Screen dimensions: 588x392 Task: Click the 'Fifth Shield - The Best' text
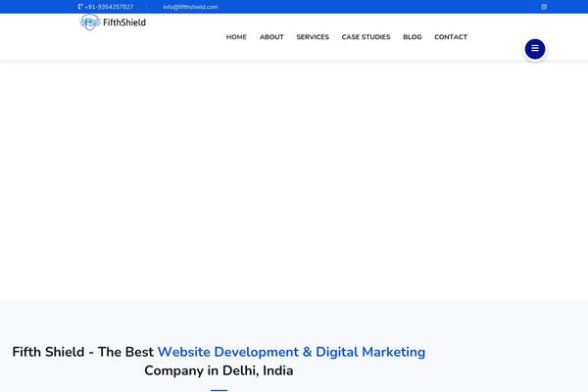tap(83, 352)
